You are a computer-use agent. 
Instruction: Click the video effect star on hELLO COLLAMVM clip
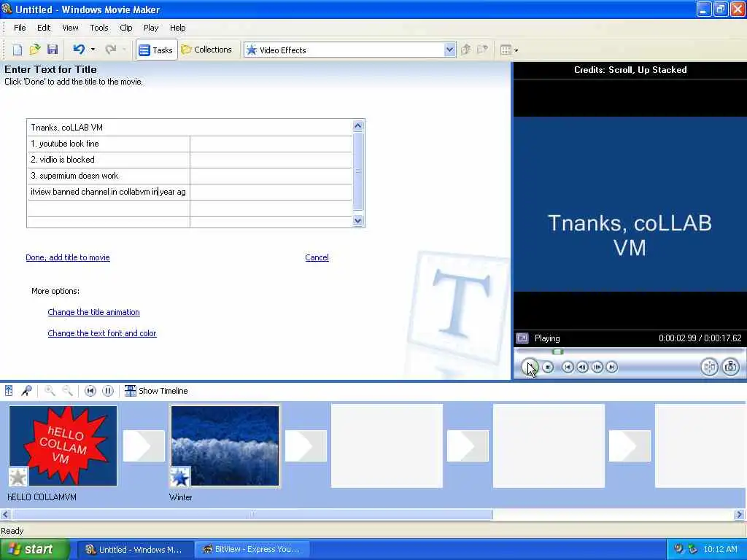coord(18,477)
